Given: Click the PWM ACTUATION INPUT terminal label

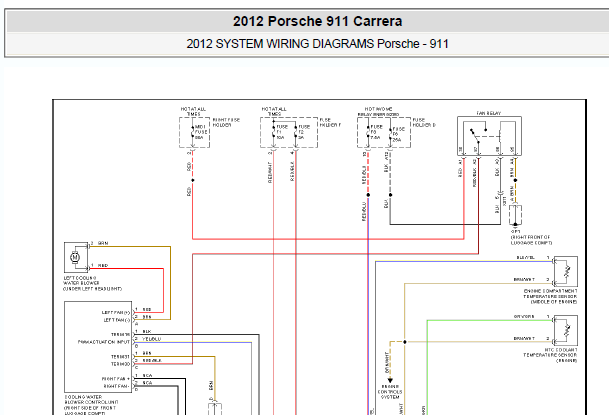Looking at the screenshot, I should pos(104,342).
